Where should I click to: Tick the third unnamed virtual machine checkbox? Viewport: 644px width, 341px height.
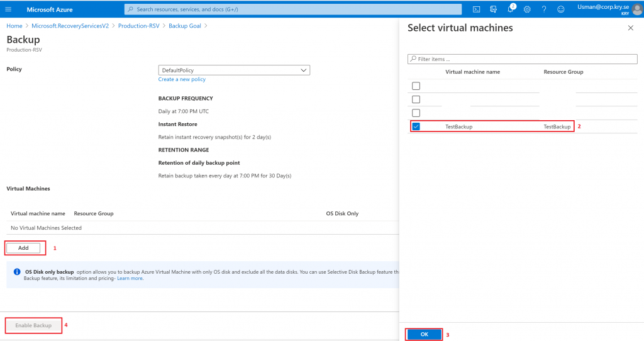click(416, 113)
